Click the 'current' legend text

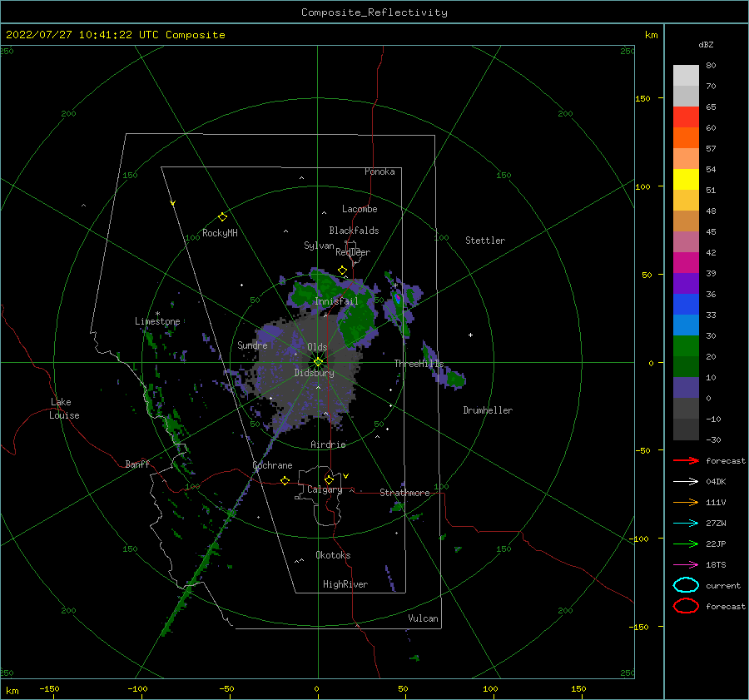722,585
